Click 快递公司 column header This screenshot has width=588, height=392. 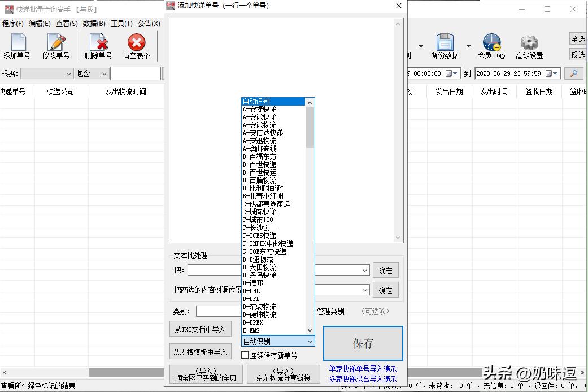(x=61, y=92)
